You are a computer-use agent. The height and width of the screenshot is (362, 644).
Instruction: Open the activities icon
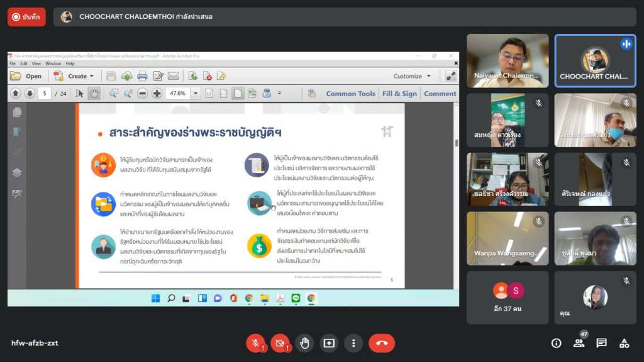pos(624,343)
